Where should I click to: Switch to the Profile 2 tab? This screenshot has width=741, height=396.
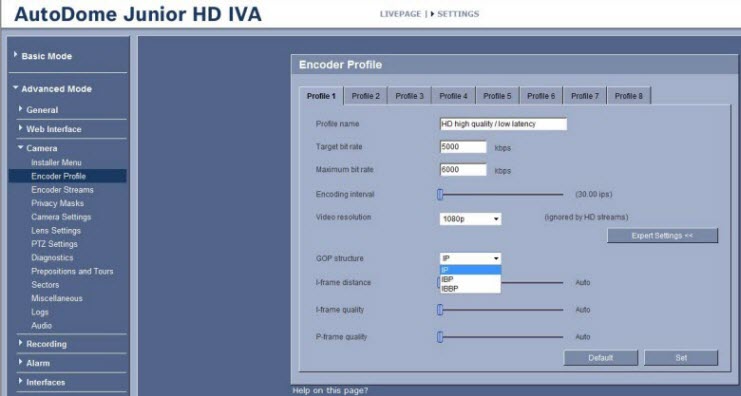[x=365, y=96]
